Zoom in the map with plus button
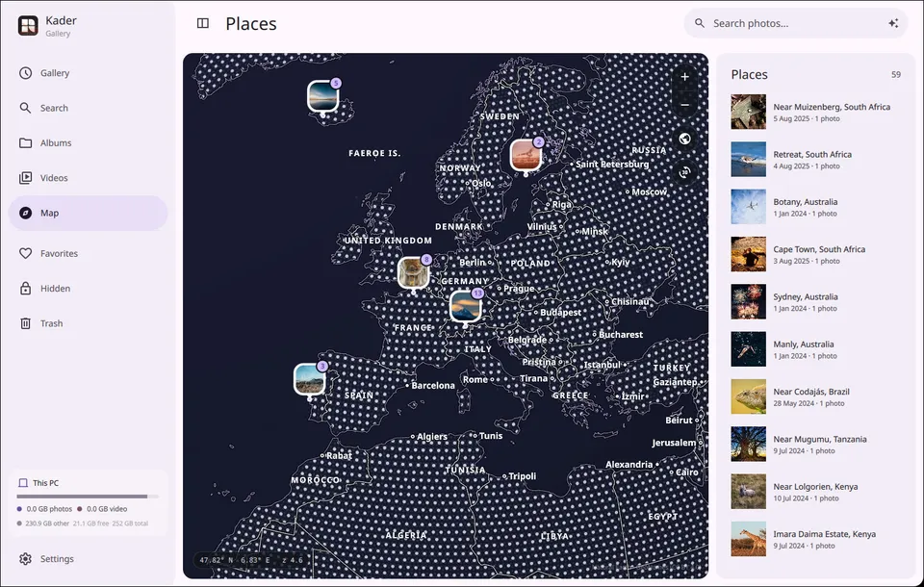Viewport: 924px width, 587px height. (684, 77)
